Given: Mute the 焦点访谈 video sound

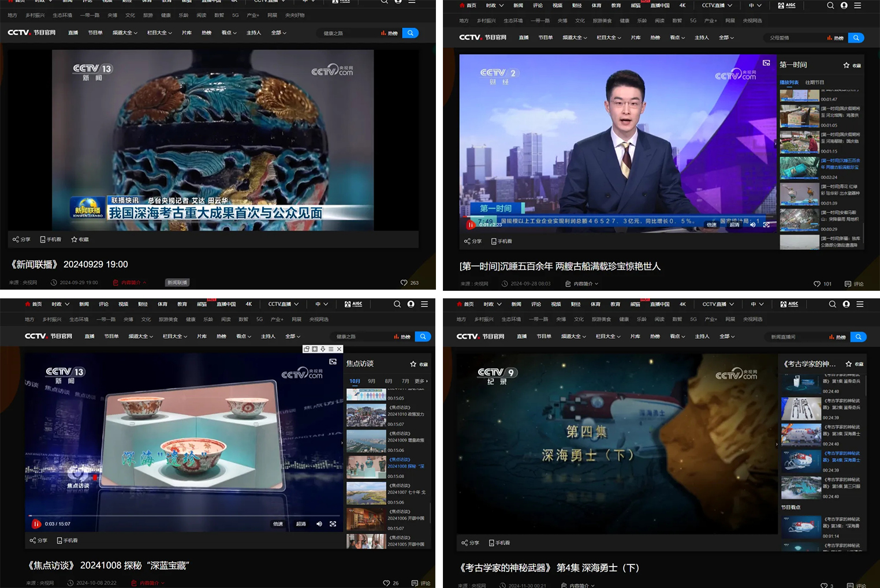Looking at the screenshot, I should coord(319,524).
